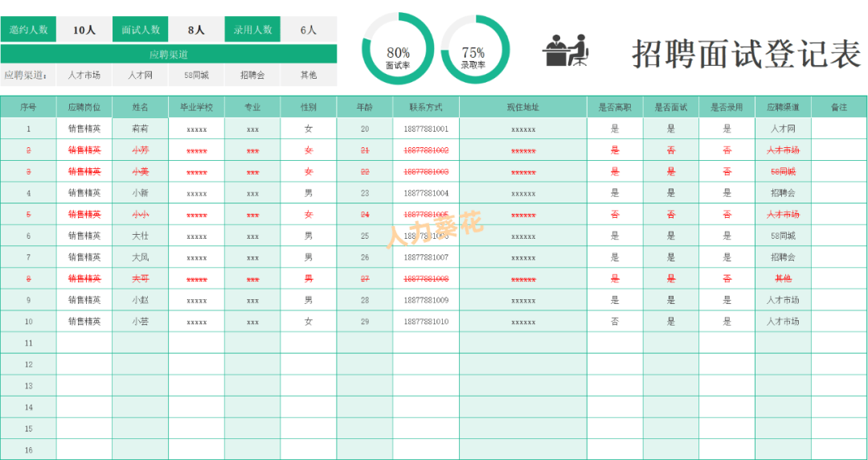
Task: Click phone number 18877881004
Action: pos(426,194)
